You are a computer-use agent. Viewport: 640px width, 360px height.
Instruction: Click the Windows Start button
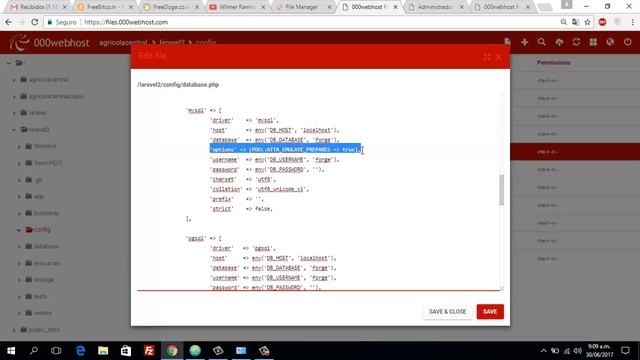point(11,351)
